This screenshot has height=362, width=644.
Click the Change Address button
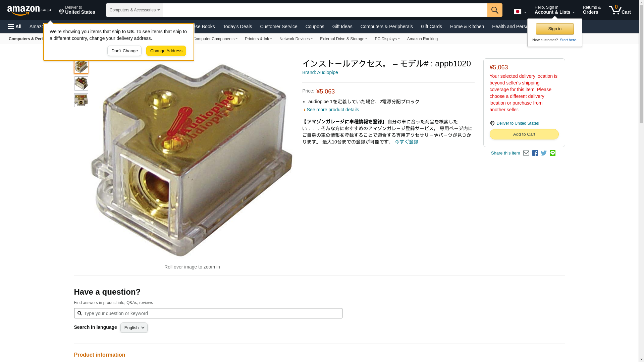coord(166,51)
